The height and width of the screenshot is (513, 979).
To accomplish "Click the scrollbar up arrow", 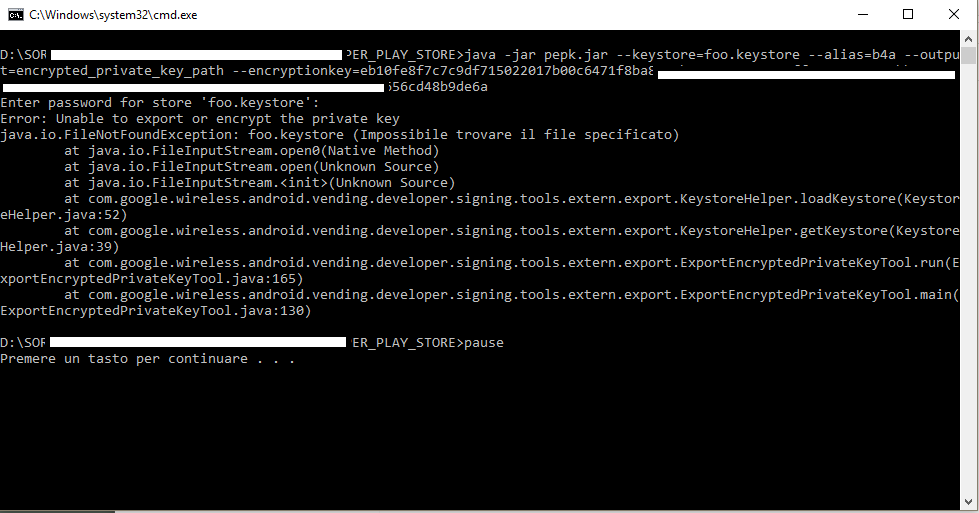I will [x=970, y=38].
